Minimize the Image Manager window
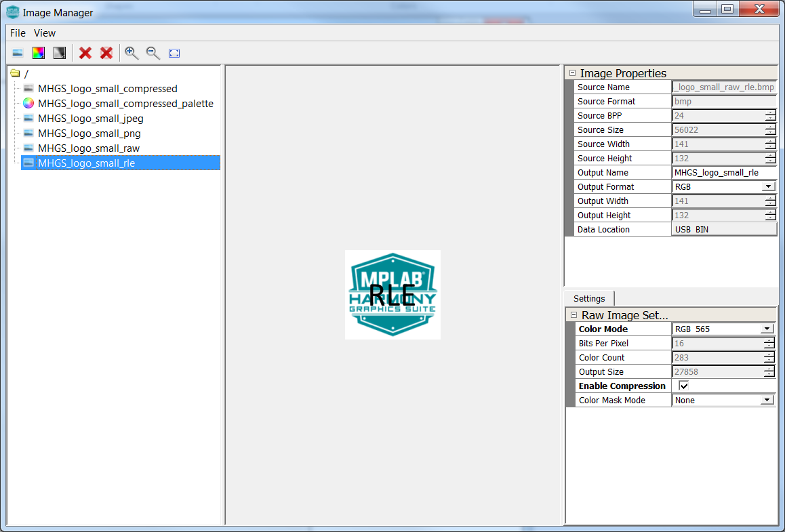 pyautogui.click(x=706, y=9)
